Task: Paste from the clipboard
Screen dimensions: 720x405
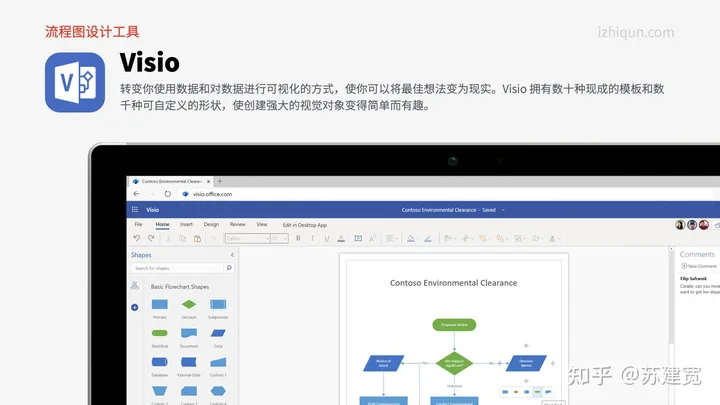Action: [x=197, y=238]
